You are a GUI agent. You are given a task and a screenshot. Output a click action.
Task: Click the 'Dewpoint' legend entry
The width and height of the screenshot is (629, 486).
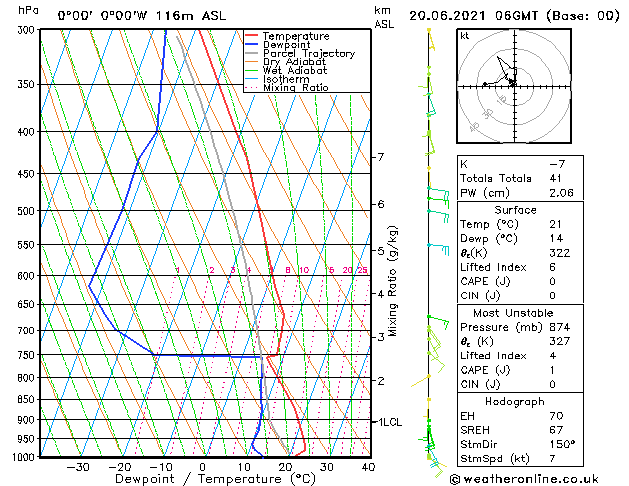[286, 45]
